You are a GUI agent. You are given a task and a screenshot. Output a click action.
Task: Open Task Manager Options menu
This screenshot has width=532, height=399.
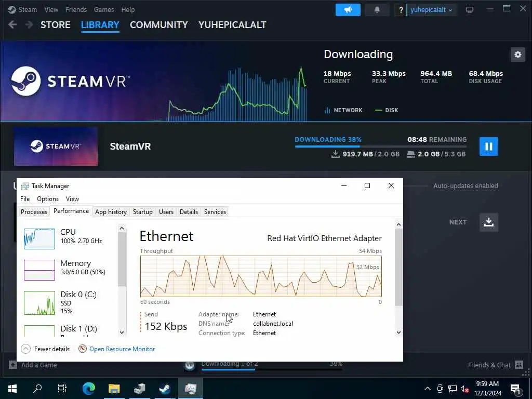48,199
